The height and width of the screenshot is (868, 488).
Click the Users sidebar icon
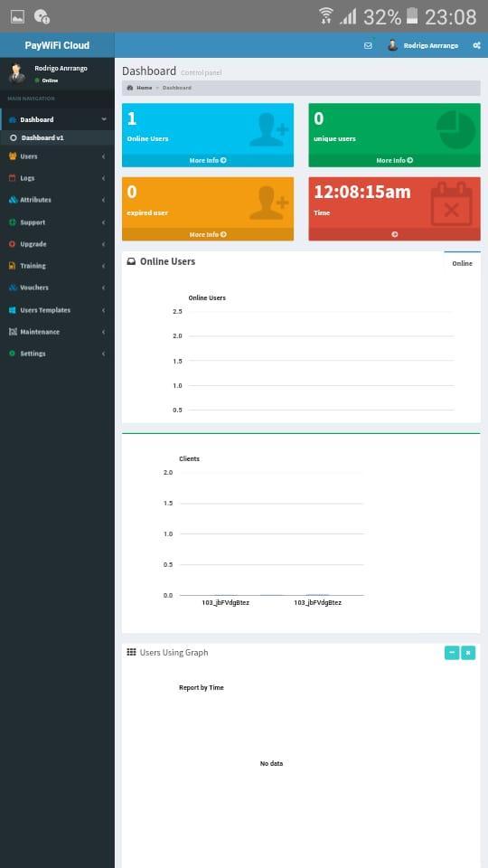pos(13,156)
